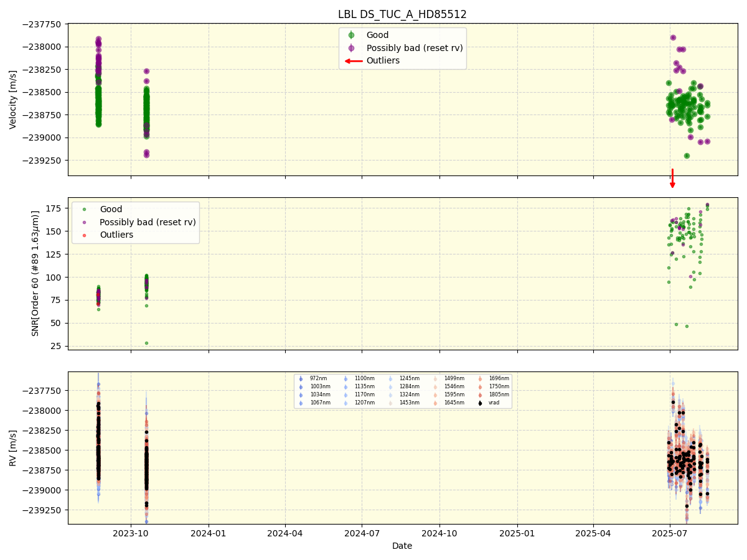Click the 1245nm legend entry
The height and width of the screenshot is (560, 747).
[410, 378]
